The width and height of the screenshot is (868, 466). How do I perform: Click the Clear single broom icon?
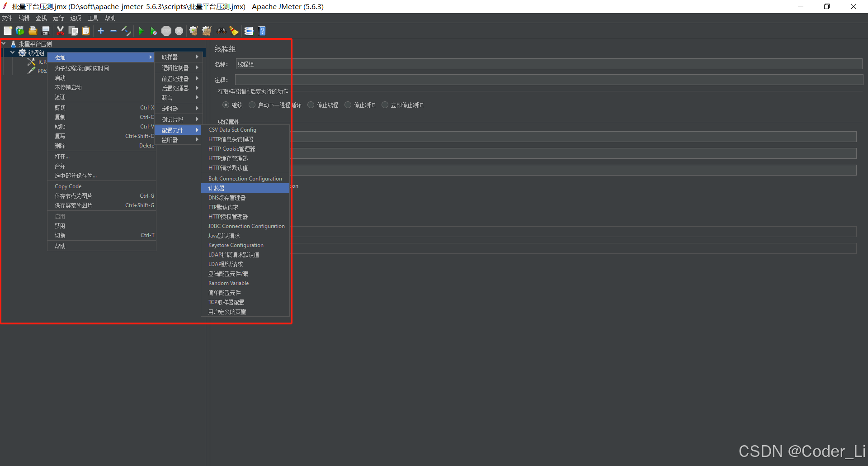(193, 31)
